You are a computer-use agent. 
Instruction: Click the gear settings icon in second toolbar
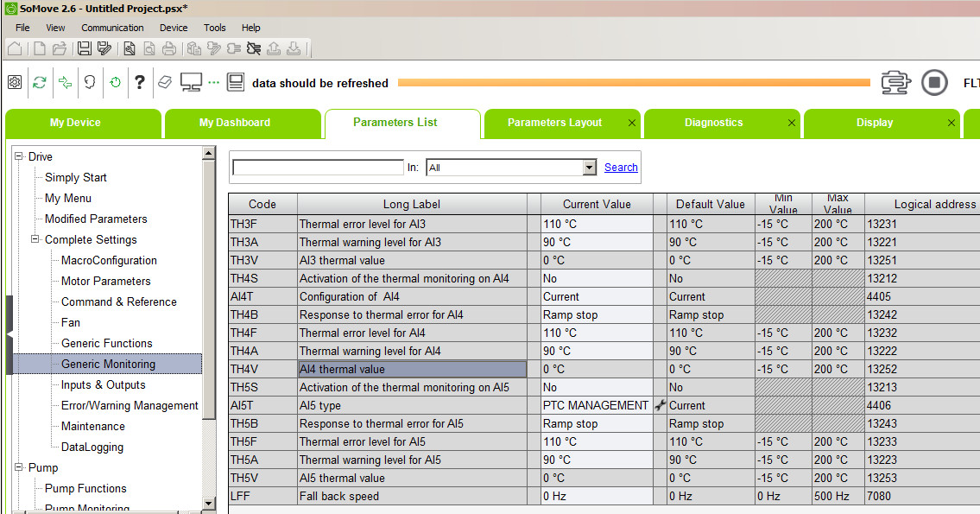coord(15,82)
